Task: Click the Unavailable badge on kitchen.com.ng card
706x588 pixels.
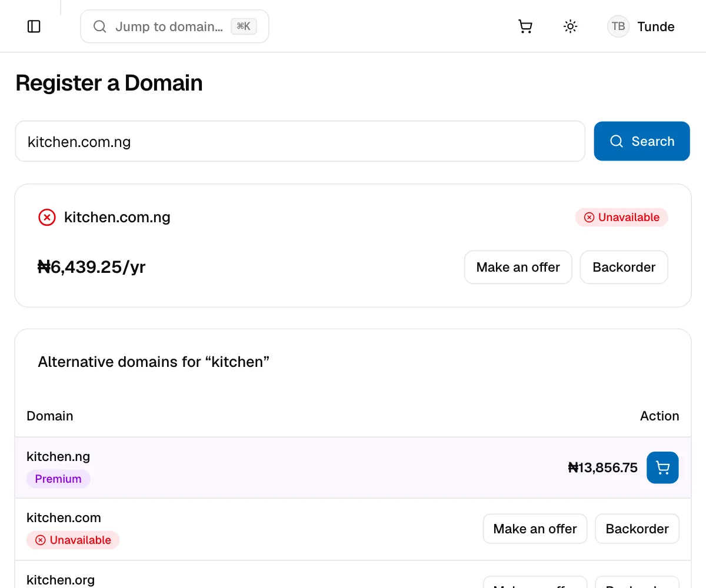Action: click(x=622, y=218)
